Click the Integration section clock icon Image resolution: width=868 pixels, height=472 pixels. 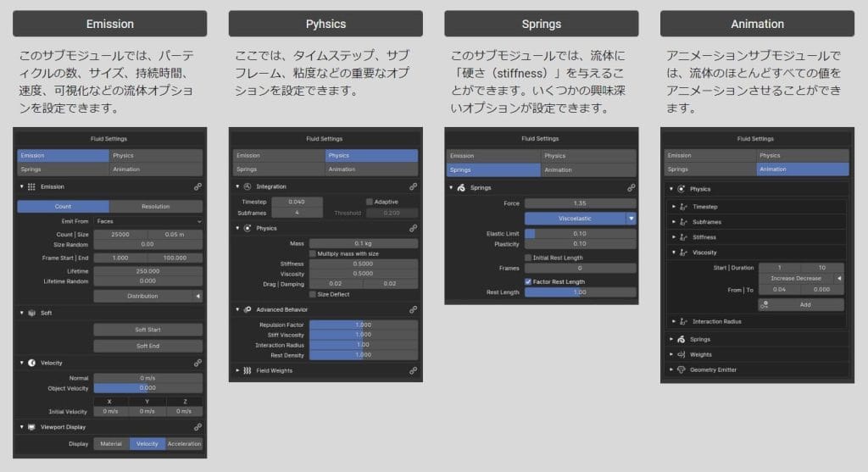point(248,186)
